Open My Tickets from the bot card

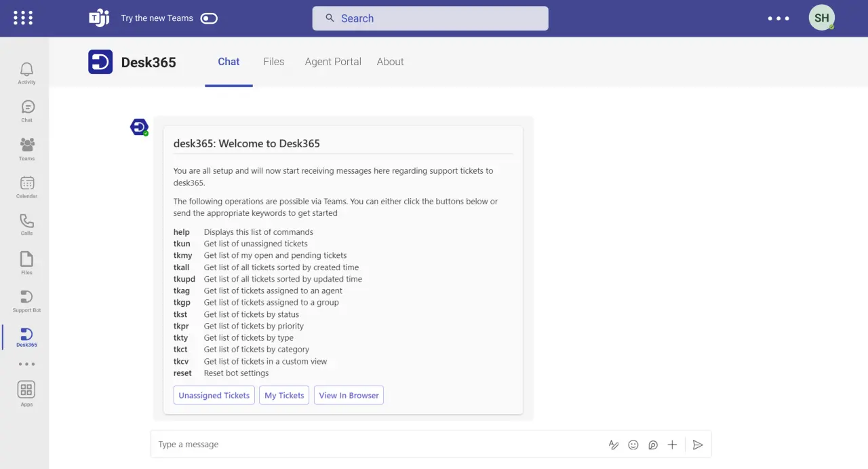click(x=283, y=395)
